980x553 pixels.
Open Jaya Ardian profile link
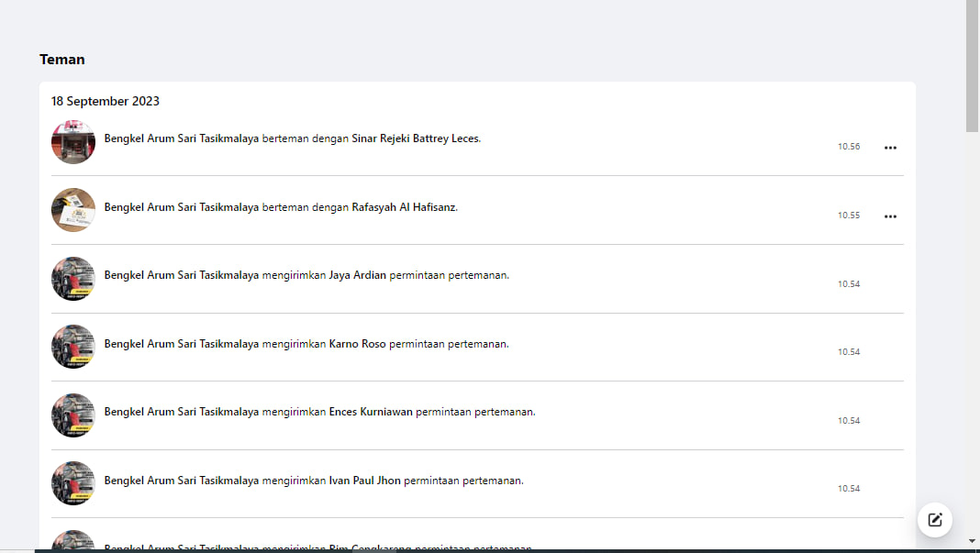point(358,275)
